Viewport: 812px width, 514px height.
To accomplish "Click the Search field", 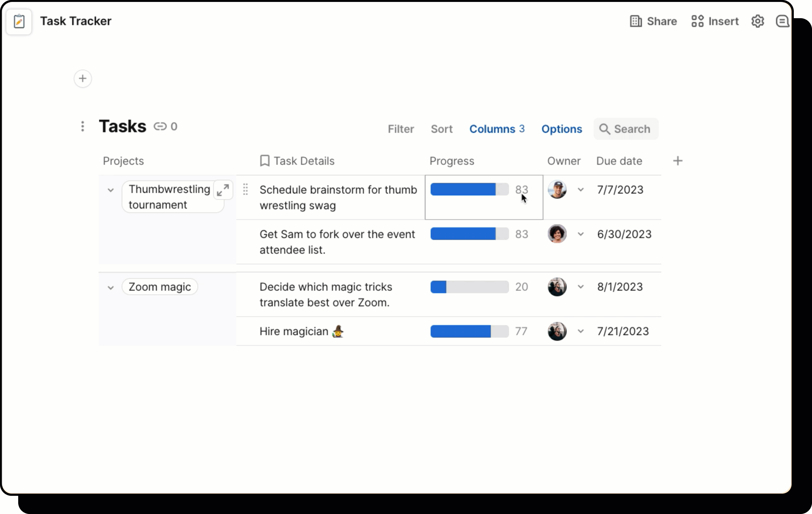I will coord(625,129).
